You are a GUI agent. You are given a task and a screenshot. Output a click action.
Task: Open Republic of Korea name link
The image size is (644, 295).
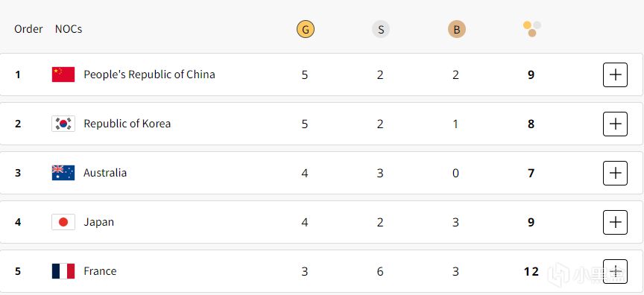click(127, 124)
